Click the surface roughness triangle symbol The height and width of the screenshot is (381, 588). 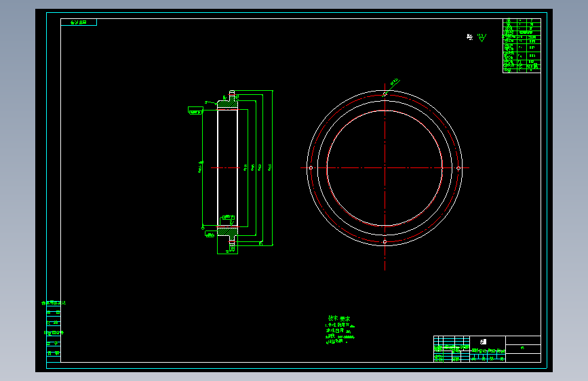click(x=482, y=37)
